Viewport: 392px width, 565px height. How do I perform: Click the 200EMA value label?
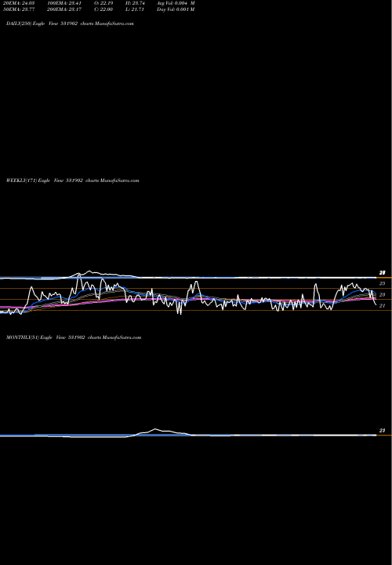point(64,9)
